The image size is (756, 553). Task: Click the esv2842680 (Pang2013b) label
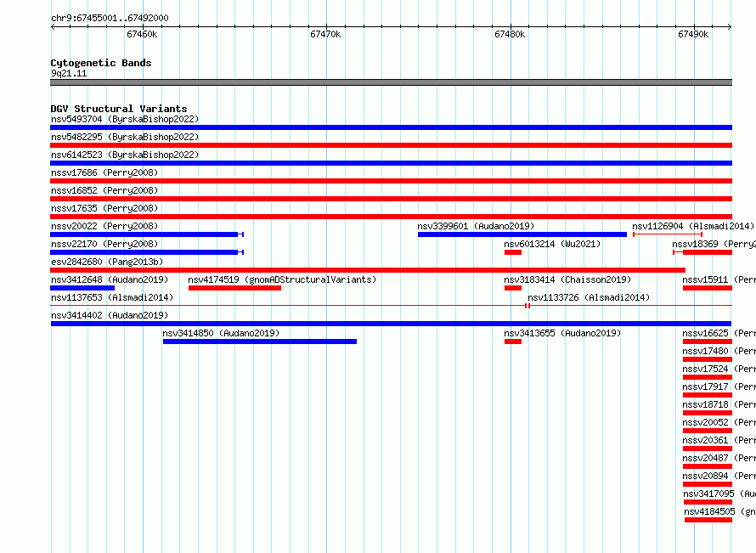[x=107, y=262]
